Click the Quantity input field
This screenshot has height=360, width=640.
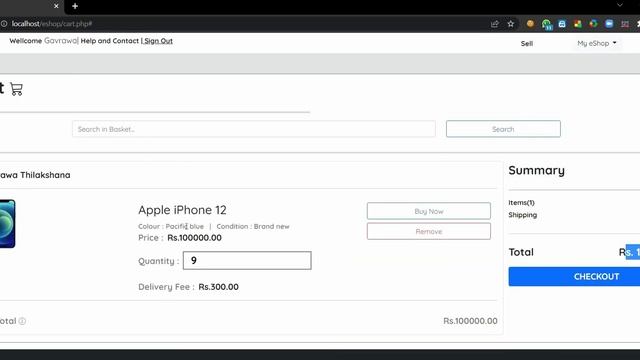[x=247, y=260]
